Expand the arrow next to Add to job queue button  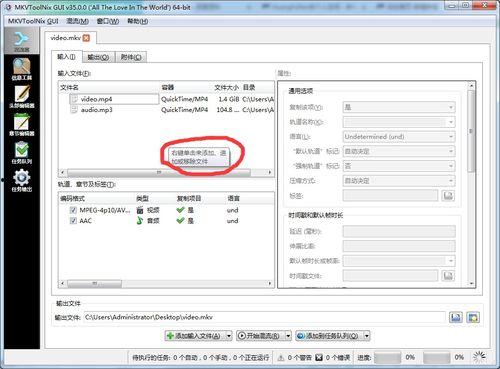coord(367,336)
